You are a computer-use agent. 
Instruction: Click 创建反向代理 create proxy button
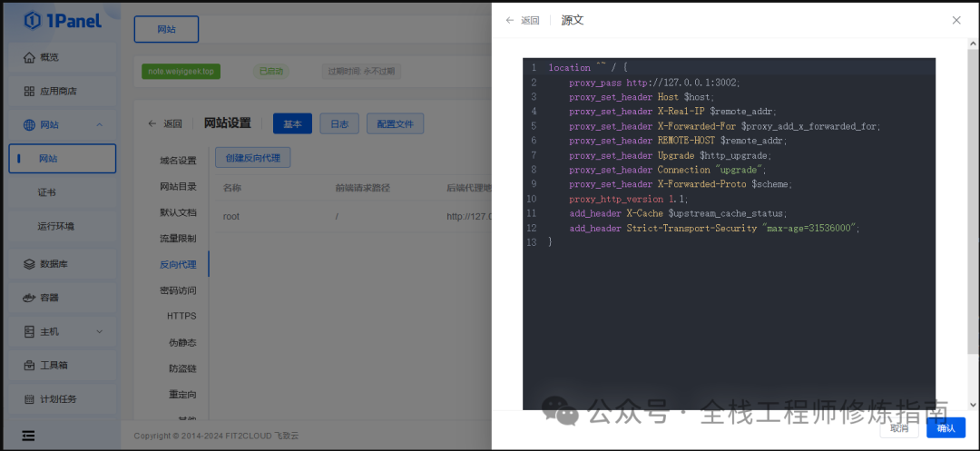pos(252,158)
